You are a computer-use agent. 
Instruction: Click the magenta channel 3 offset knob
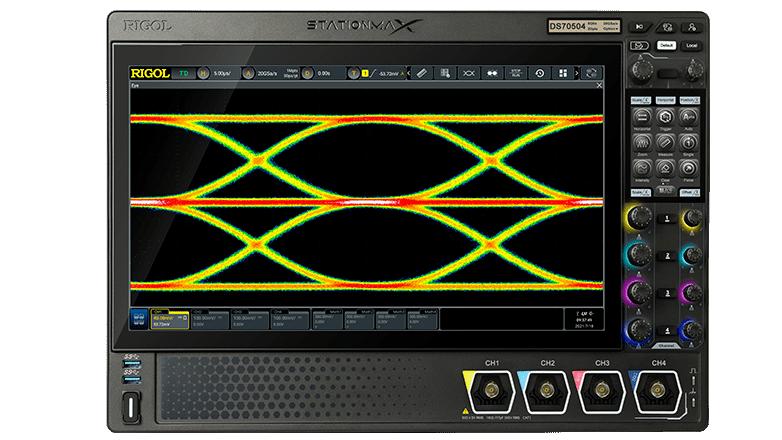click(x=692, y=293)
